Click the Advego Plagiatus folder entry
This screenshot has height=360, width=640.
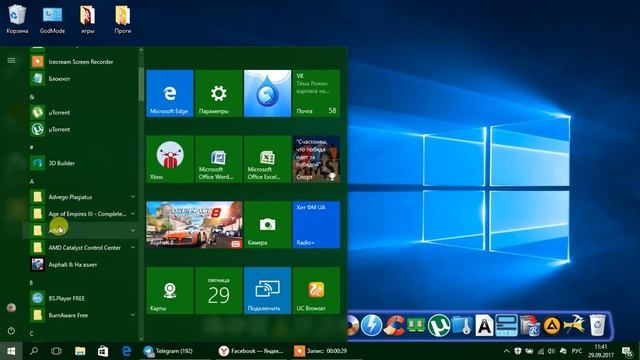click(81, 197)
